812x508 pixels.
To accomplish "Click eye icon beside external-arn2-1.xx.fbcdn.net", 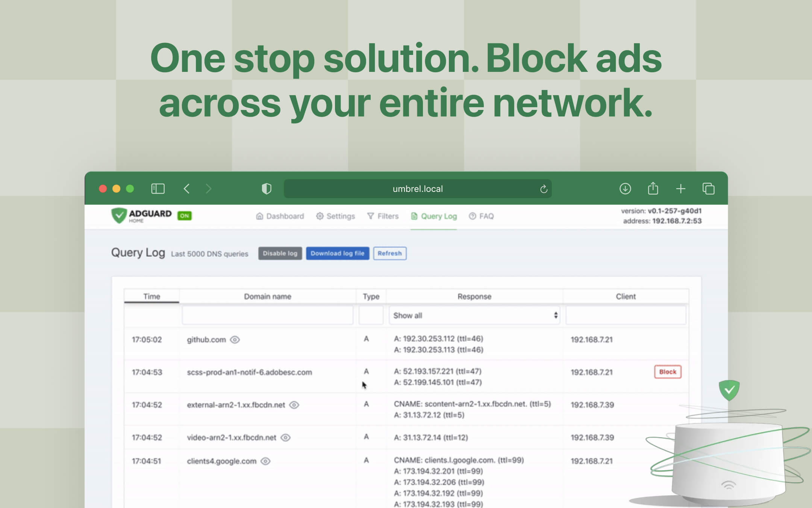I will click(294, 405).
